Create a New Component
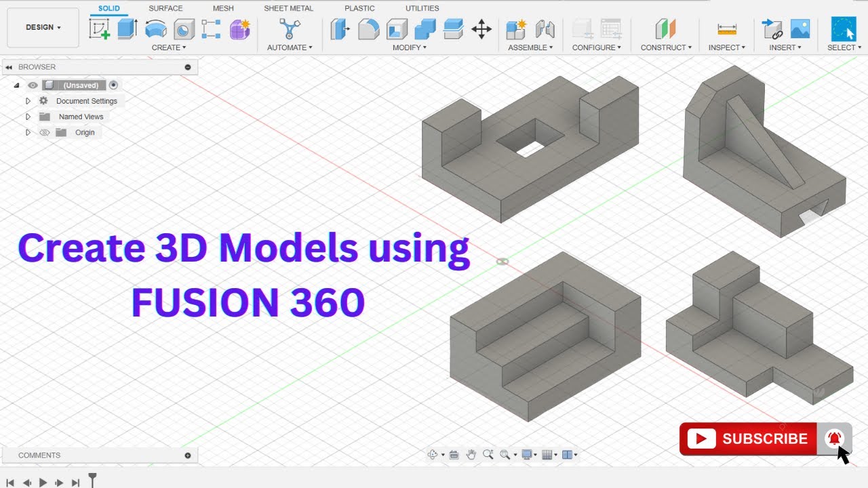Viewport: 868px width, 488px height. coord(516,29)
